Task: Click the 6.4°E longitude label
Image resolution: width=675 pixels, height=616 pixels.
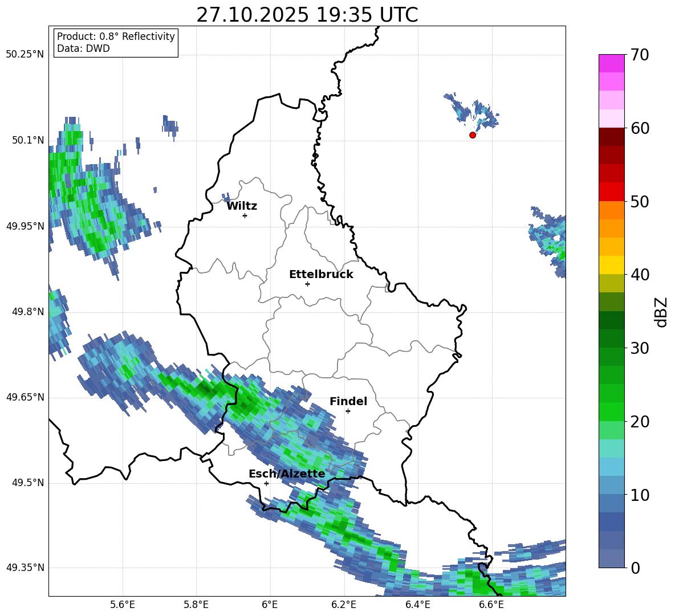Action: (417, 605)
